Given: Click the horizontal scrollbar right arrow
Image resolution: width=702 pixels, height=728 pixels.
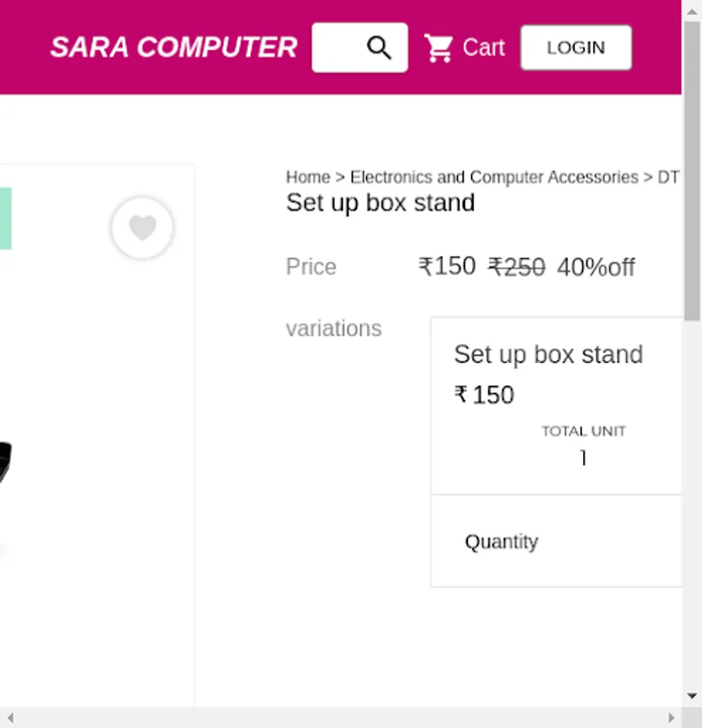Looking at the screenshot, I should (671, 717).
